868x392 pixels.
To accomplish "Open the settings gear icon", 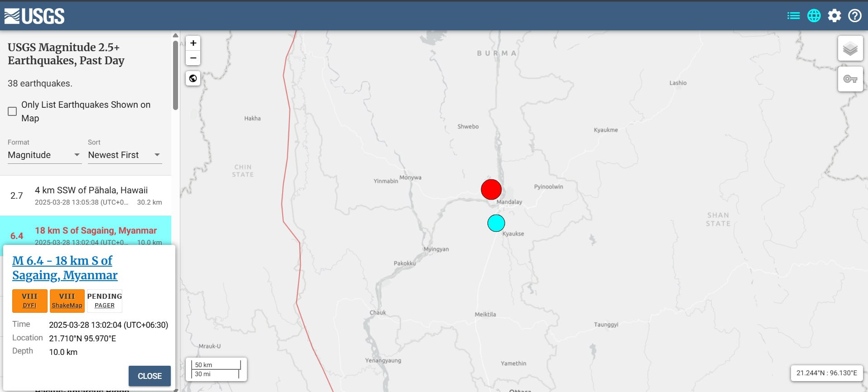I will tap(834, 16).
